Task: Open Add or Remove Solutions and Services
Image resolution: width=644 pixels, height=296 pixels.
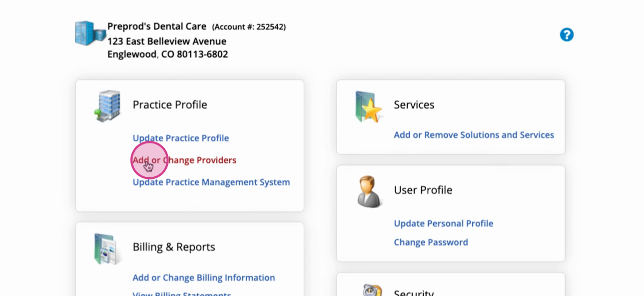Action: tap(474, 135)
